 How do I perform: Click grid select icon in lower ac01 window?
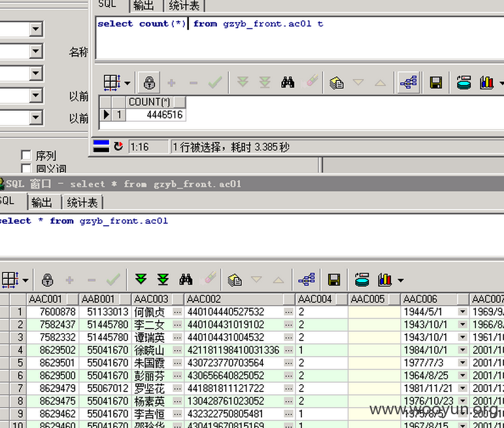click(10, 279)
